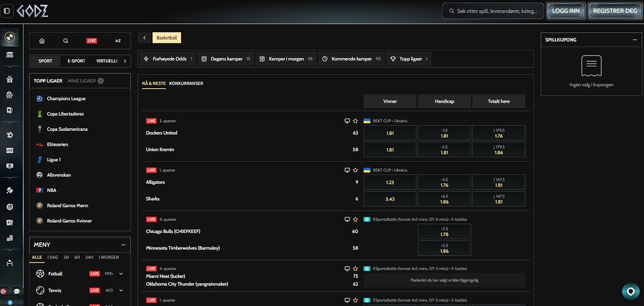Screen dimensions: 644x306
Task: Open Kommende kamper filter
Action: tap(351, 59)
